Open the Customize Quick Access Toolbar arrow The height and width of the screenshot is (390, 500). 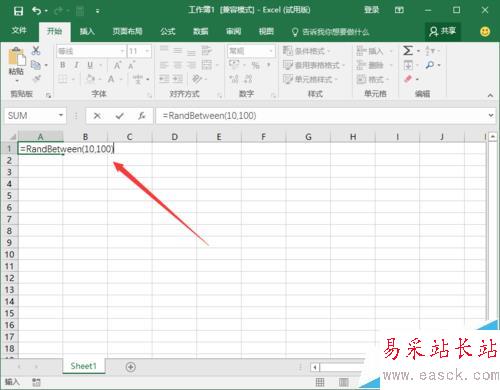point(97,11)
